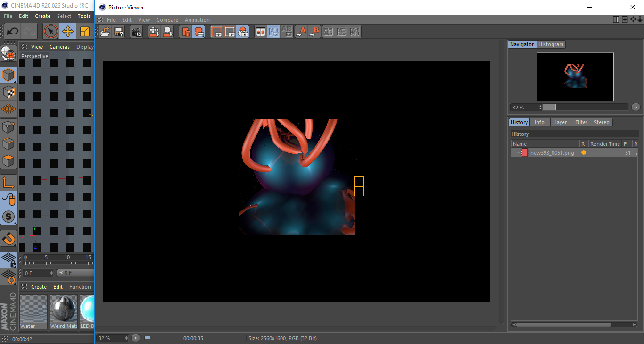Toggle Workplane mode orange grid icon
Viewport: 644px width, 344px height.
pyautogui.click(x=8, y=109)
